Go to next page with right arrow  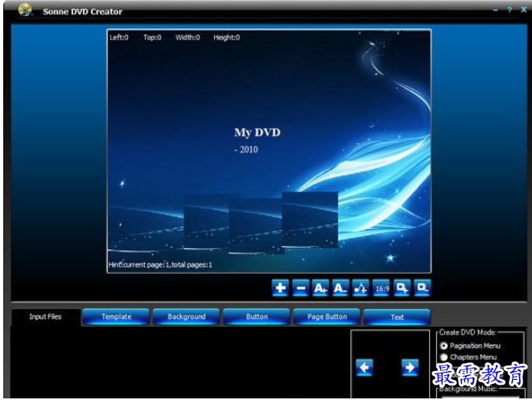click(x=410, y=368)
